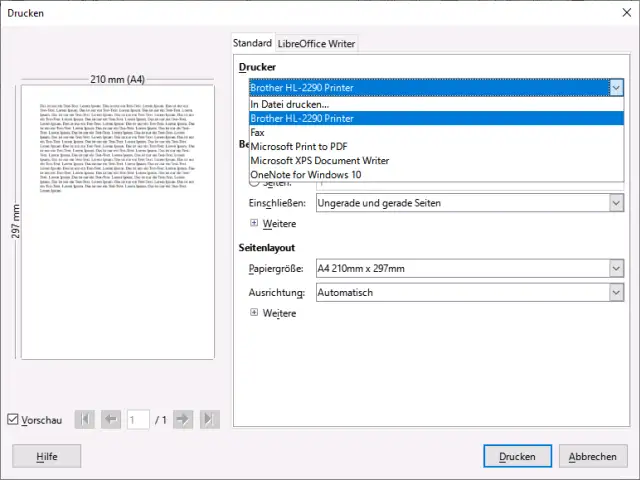Collapse the Drucker dropdown arrow
Image resolution: width=640 pixels, height=480 pixels.
point(616,88)
